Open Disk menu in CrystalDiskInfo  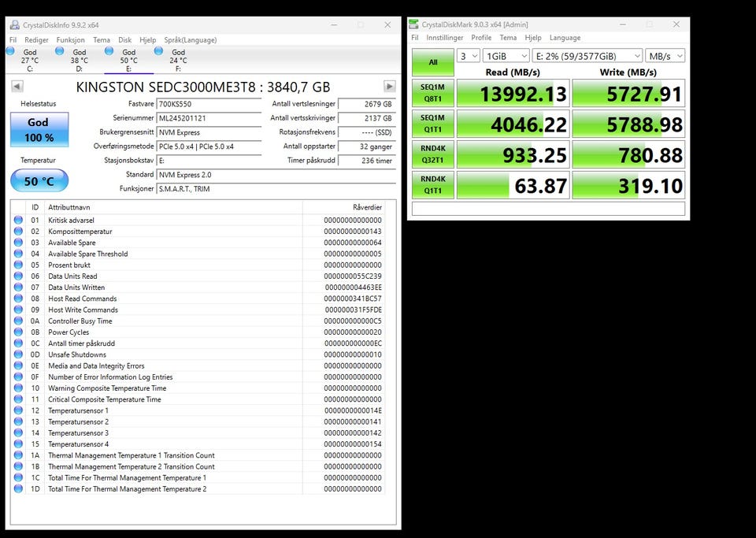(x=125, y=40)
